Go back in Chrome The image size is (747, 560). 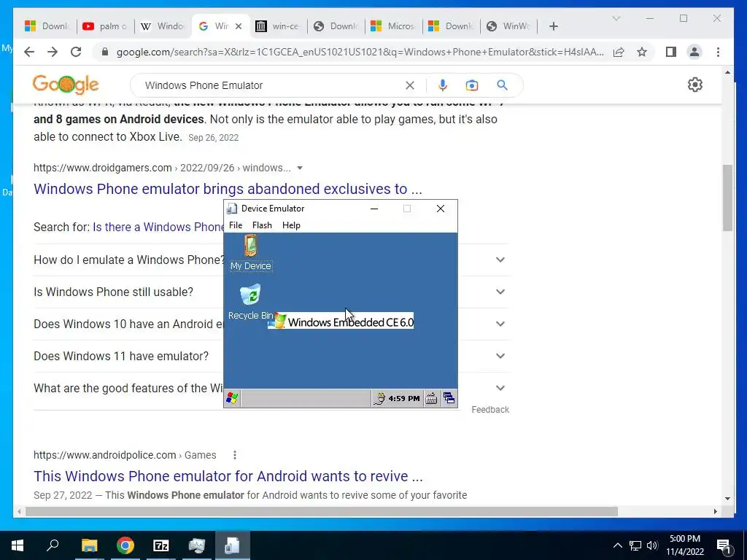pyautogui.click(x=29, y=52)
